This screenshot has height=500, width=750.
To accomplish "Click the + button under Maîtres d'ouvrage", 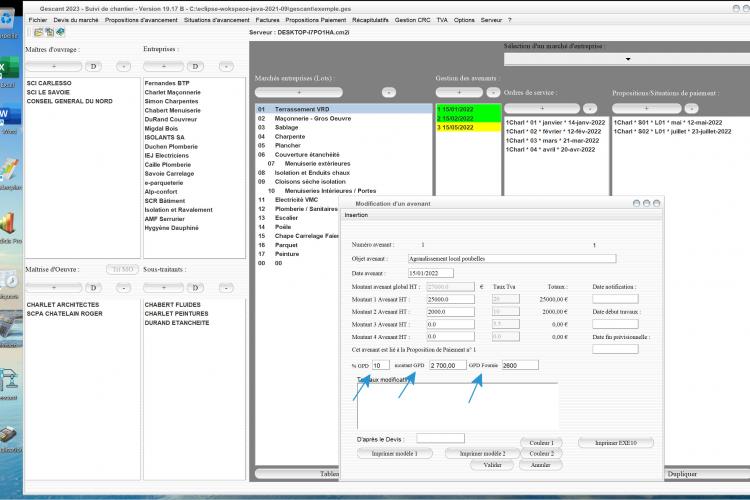I will pos(54,67).
